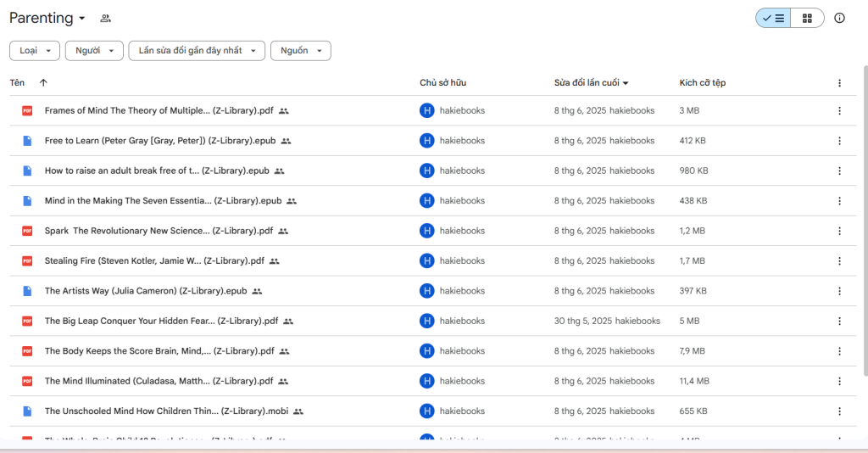The width and height of the screenshot is (868, 453).
Task: Open more actions for Spark
Action: point(839,231)
